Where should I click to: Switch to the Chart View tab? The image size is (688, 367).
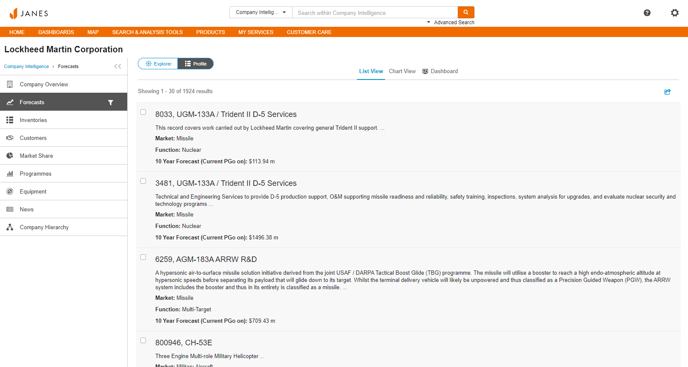[x=402, y=71]
